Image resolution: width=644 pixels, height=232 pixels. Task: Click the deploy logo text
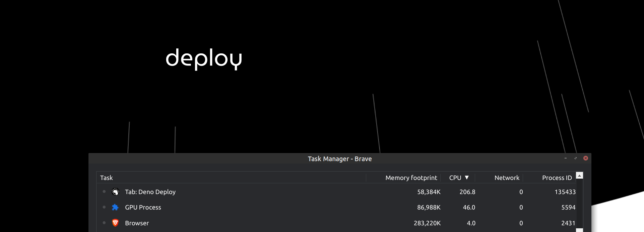click(204, 59)
